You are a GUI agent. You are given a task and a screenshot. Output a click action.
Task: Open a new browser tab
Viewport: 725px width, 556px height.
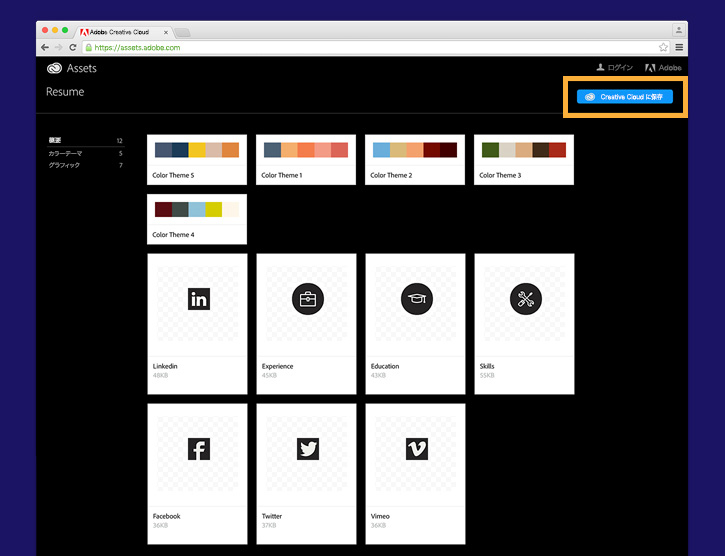(182, 32)
